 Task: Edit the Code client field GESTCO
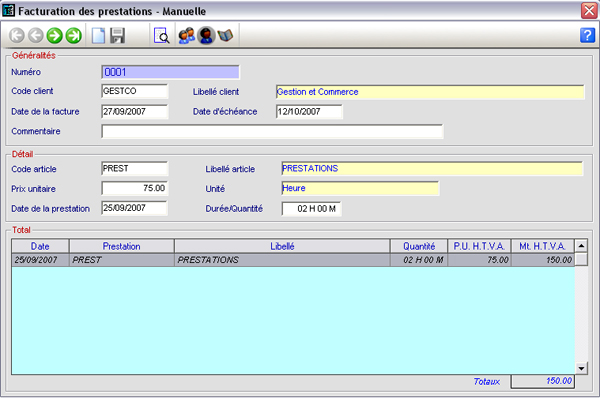point(135,91)
